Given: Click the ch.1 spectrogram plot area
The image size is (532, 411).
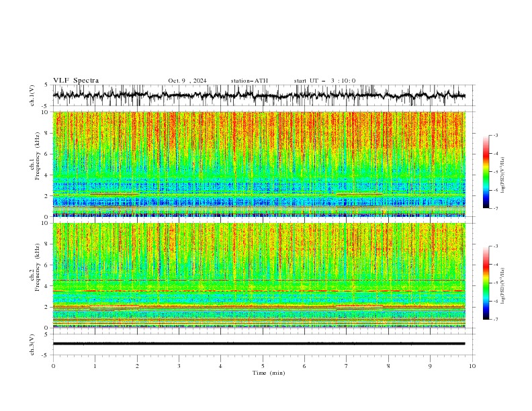Looking at the screenshot, I should [x=259, y=164].
